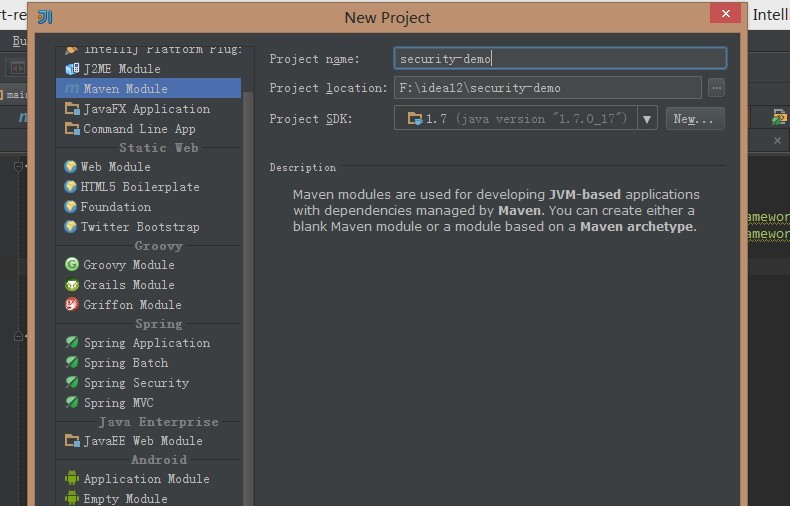Select Groovy Module type
This screenshot has width=790, height=506.
pyautogui.click(x=149, y=265)
